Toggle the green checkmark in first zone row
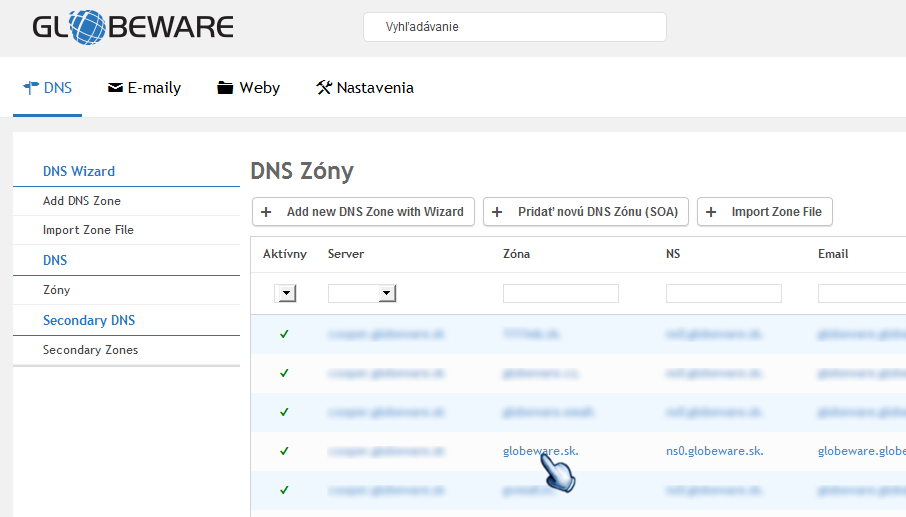 point(284,334)
